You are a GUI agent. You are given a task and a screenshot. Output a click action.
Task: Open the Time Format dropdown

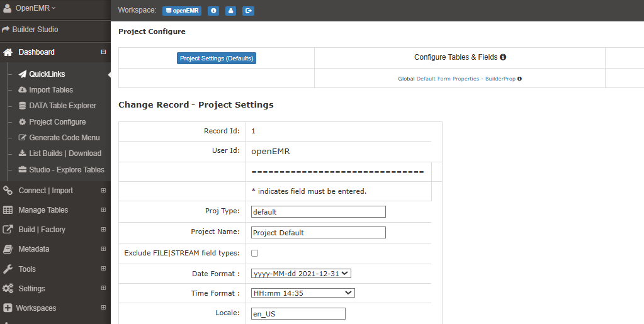click(x=303, y=293)
